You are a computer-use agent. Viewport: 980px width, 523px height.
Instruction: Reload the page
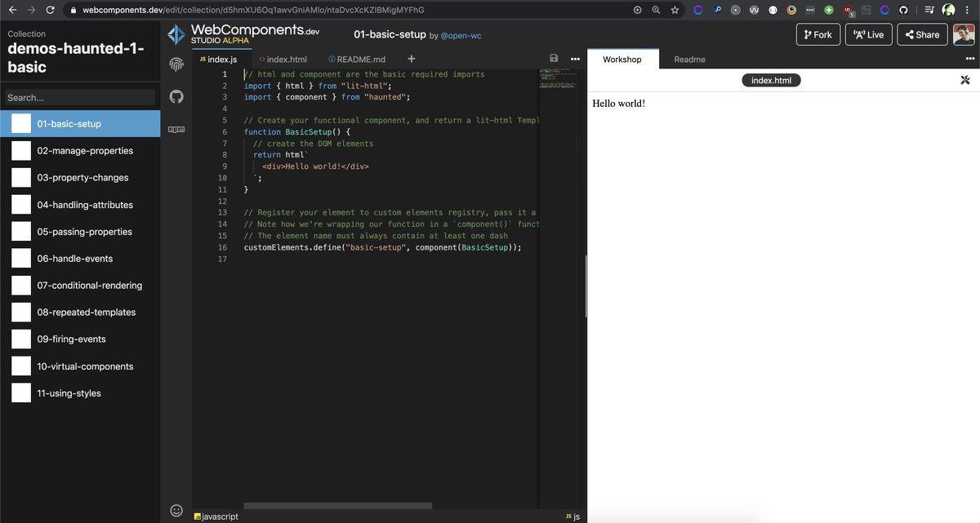point(51,10)
